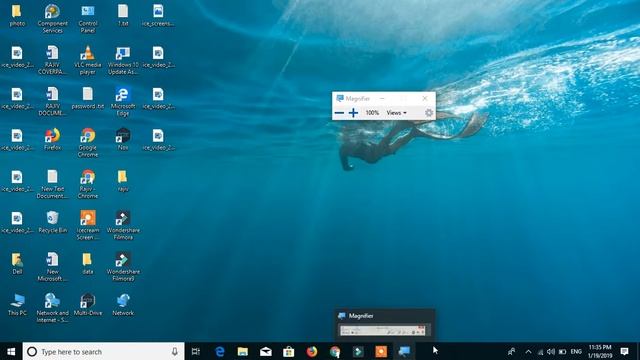This screenshot has width=640, height=360.
Task: Select the Wondershare Filmora desktop shortcut
Action: coord(123,225)
